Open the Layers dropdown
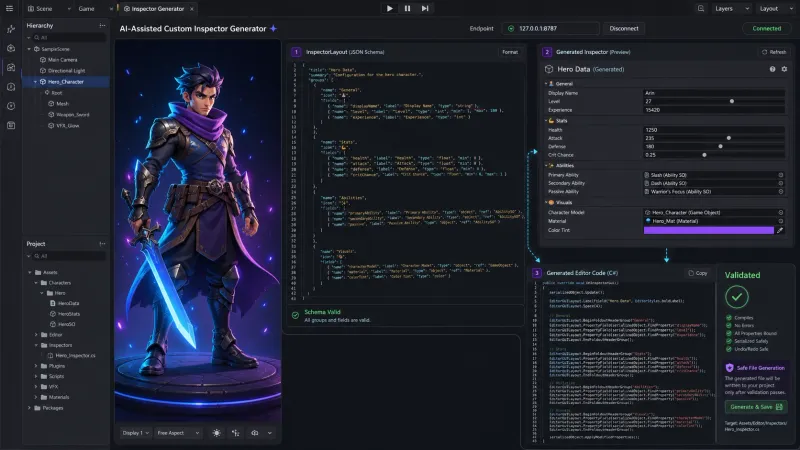800x450 pixels. pyautogui.click(x=732, y=9)
